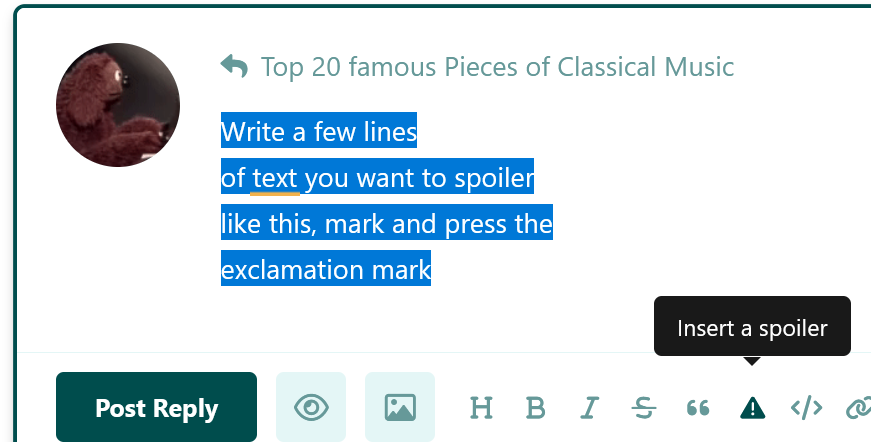Viewport: 871px width, 442px height.
Task: Click the user avatar picture
Action: click(118, 105)
